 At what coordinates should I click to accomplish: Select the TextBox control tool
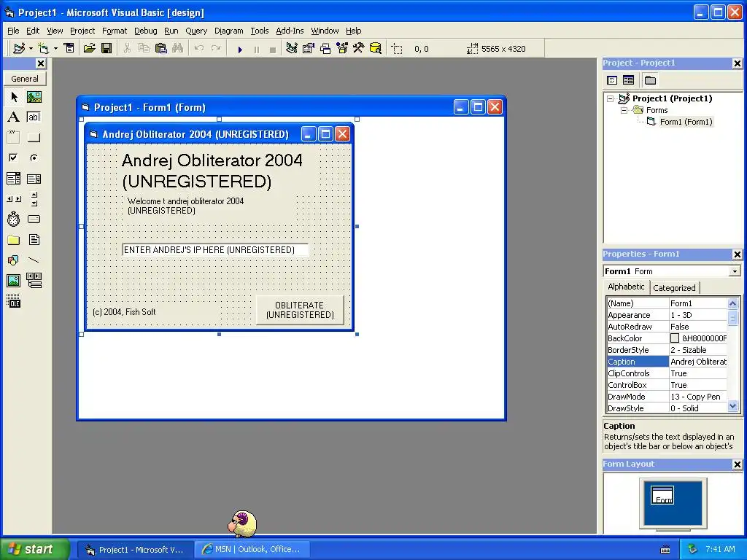point(34,117)
